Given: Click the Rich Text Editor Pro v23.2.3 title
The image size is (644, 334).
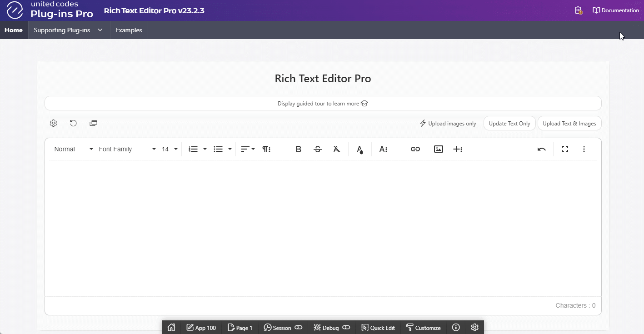Looking at the screenshot, I should pos(154,10).
